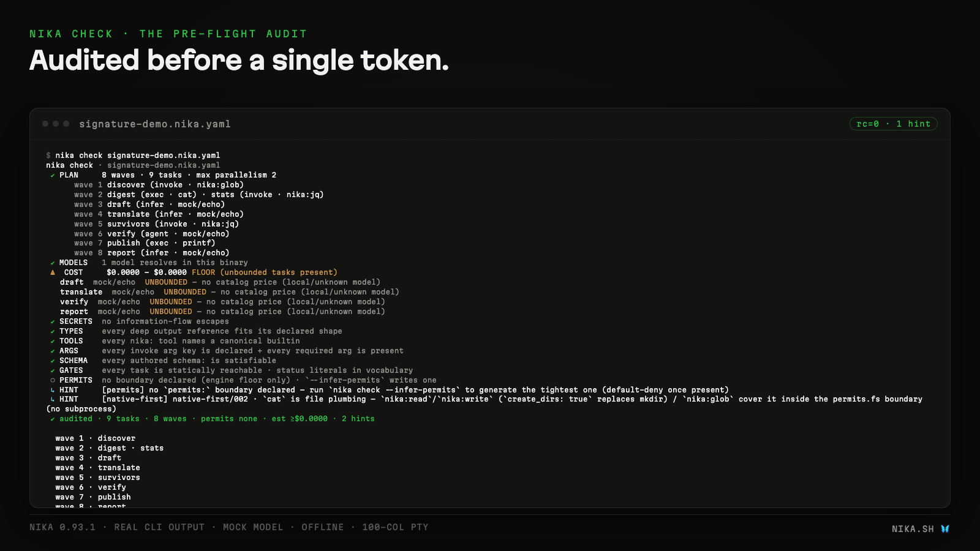The width and height of the screenshot is (980, 551).
Task: Click the $ nika check command prompt line
Action: 133,156
